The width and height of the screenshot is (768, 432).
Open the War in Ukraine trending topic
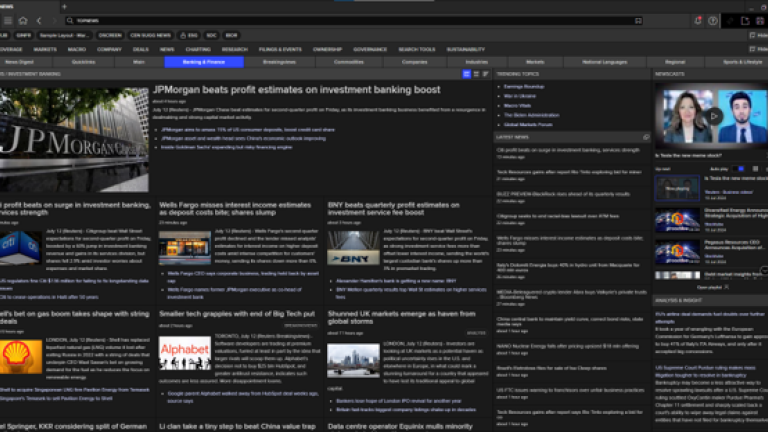point(518,95)
